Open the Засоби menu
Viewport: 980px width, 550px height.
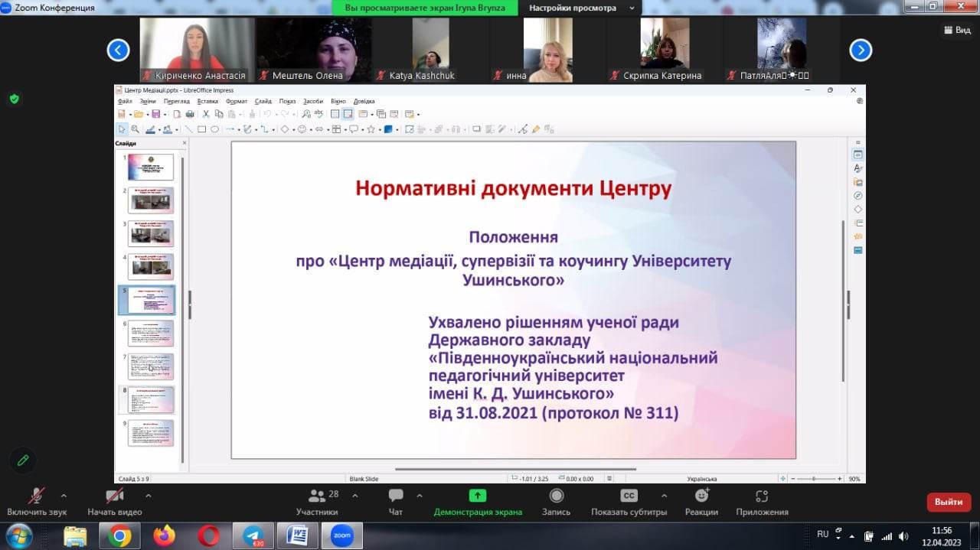pyautogui.click(x=313, y=101)
